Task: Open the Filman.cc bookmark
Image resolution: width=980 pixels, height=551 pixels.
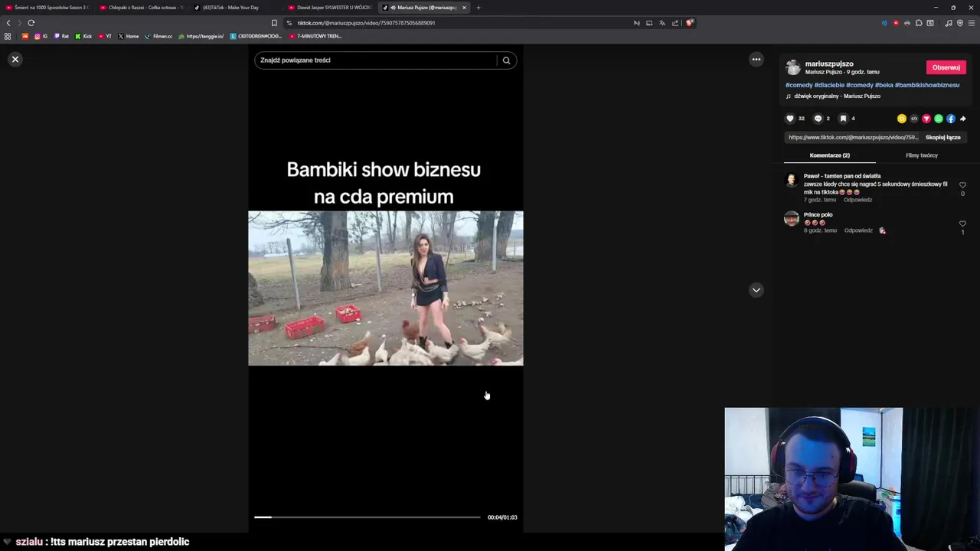Action: coord(158,36)
